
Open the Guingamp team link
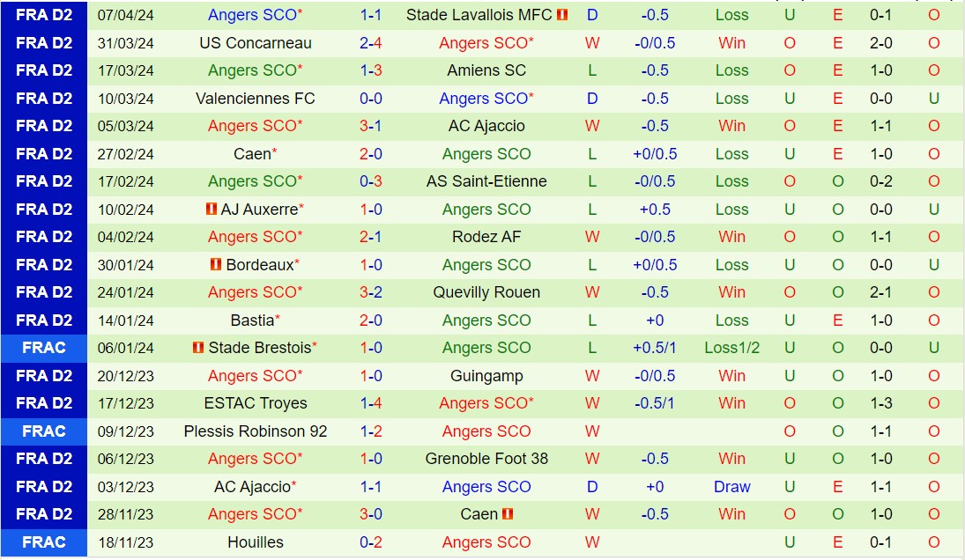click(486, 376)
